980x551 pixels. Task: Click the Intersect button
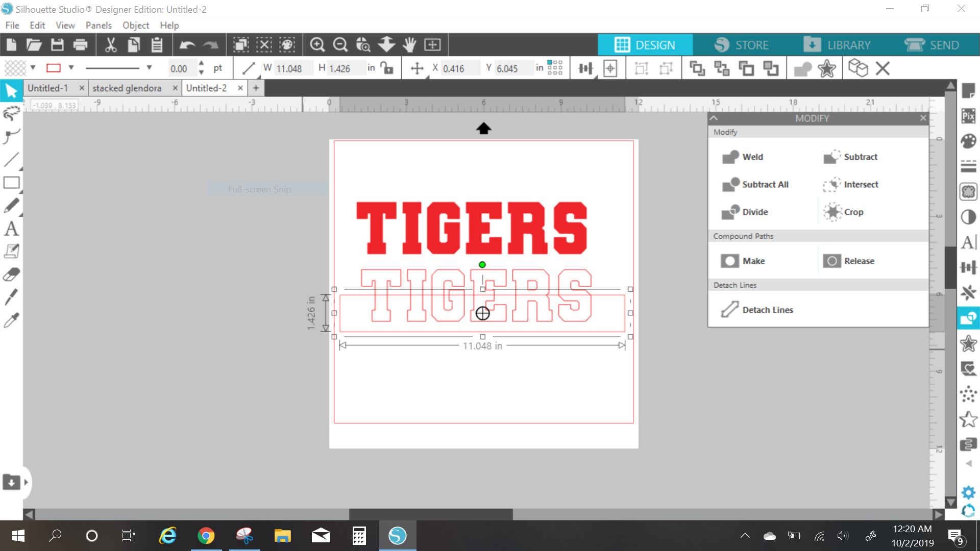point(850,184)
